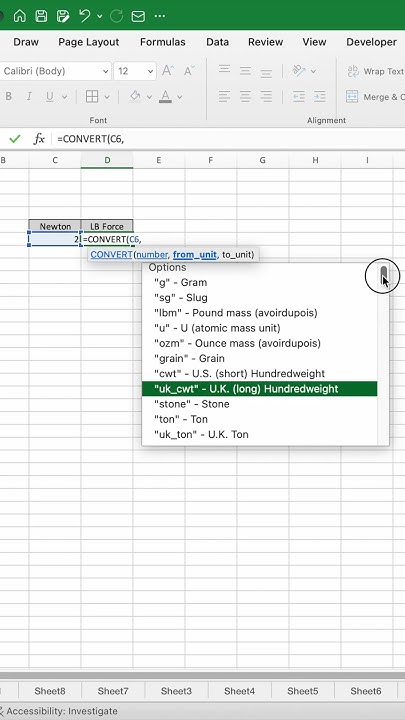
Task: Select "ozm" - Ounce mass option
Action: [x=259, y=343]
